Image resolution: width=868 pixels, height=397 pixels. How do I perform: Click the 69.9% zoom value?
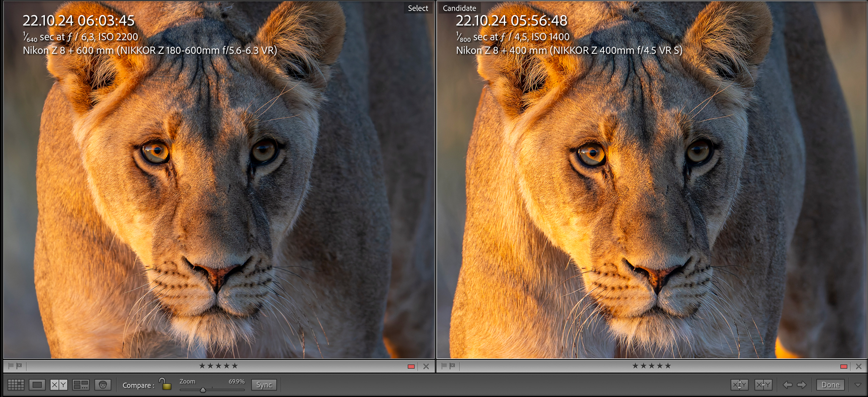point(236,381)
